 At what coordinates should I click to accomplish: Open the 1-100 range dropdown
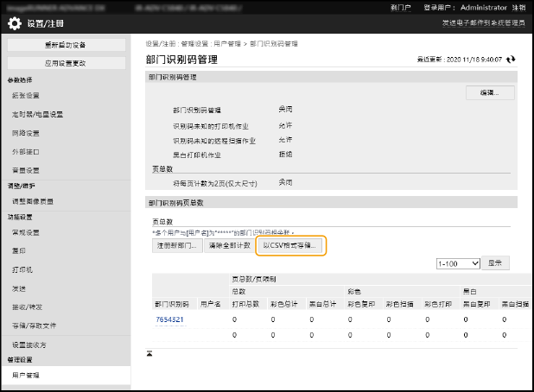(x=457, y=262)
